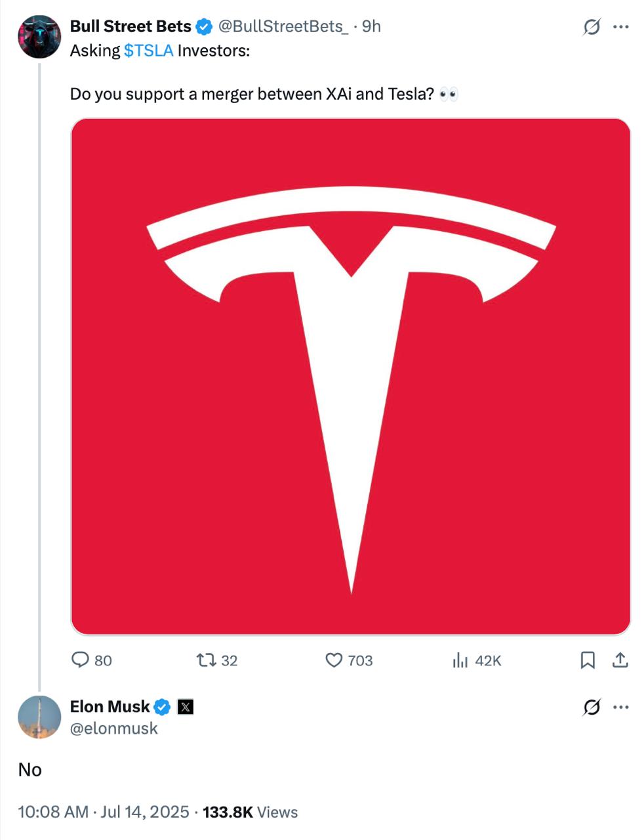Image resolution: width=644 pixels, height=840 pixels.
Task: Click Grok icon on Bull Street Bets post
Action: (591, 27)
